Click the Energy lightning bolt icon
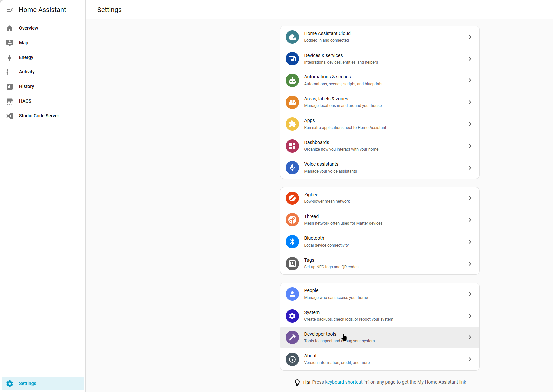The height and width of the screenshot is (392, 553). 10,57
